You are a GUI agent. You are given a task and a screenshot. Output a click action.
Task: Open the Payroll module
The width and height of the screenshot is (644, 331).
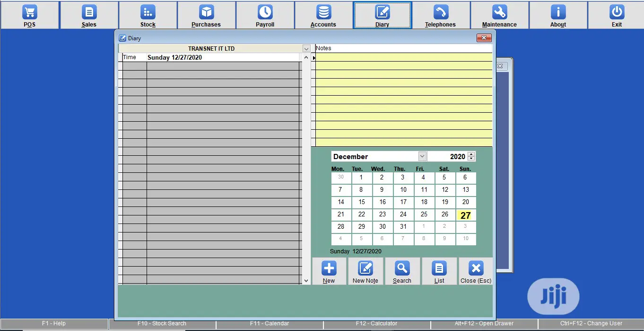tap(265, 15)
